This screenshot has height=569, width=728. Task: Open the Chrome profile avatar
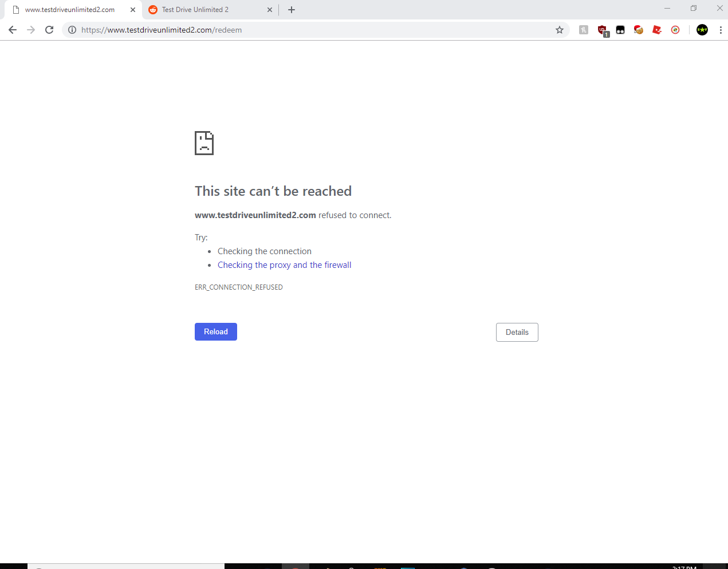pyautogui.click(x=702, y=30)
